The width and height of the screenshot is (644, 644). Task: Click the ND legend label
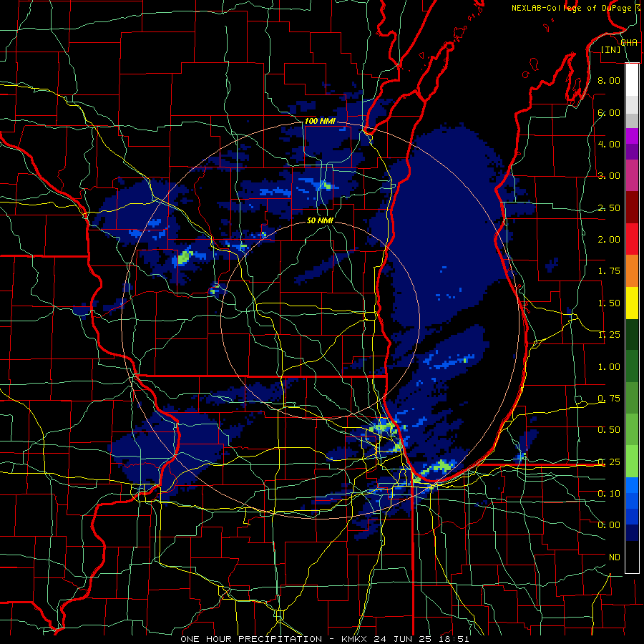pos(615,557)
